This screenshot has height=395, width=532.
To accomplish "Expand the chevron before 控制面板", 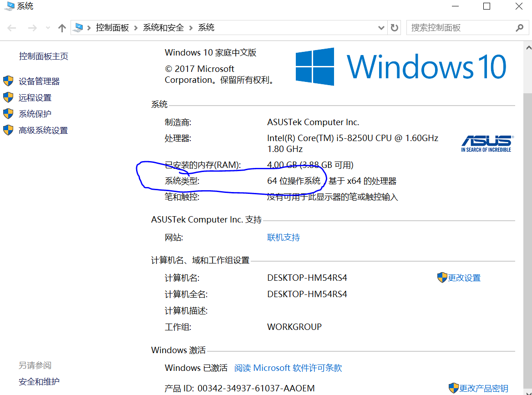I will [x=89, y=28].
